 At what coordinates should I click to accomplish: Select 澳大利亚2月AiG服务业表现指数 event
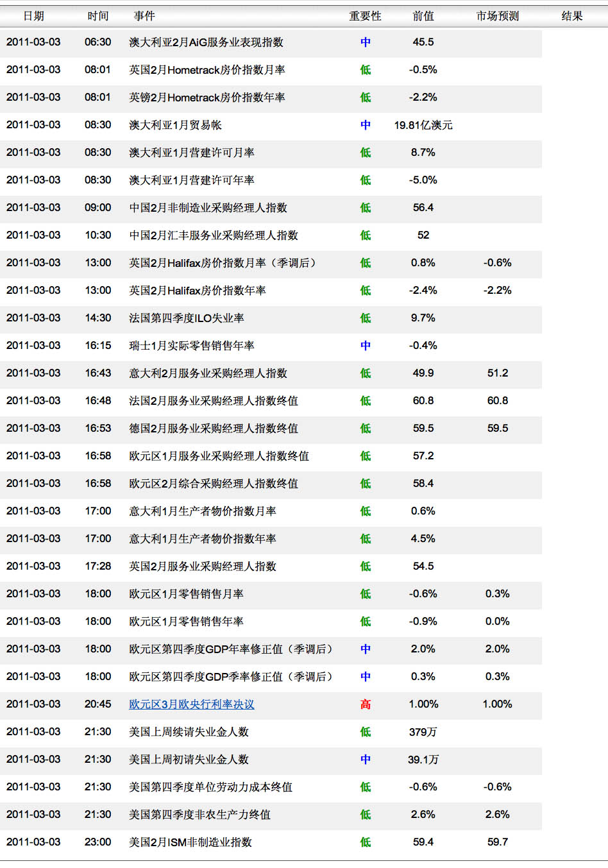(206, 42)
